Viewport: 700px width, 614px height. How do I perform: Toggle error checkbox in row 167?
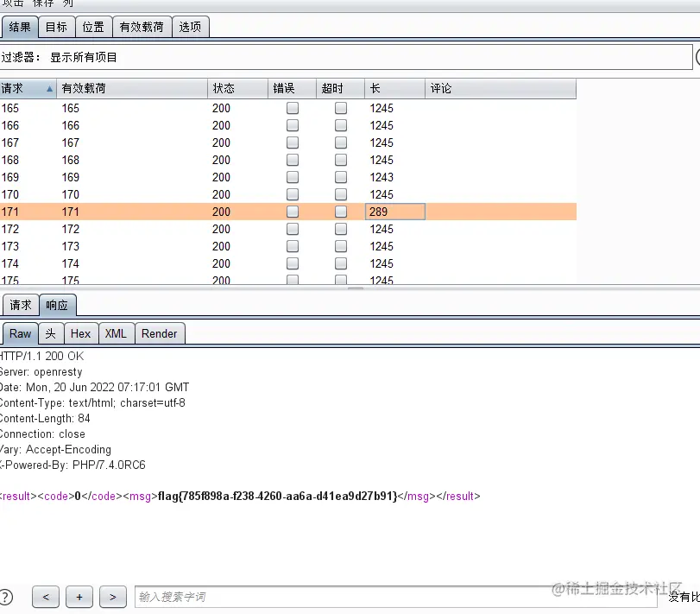coord(293,142)
